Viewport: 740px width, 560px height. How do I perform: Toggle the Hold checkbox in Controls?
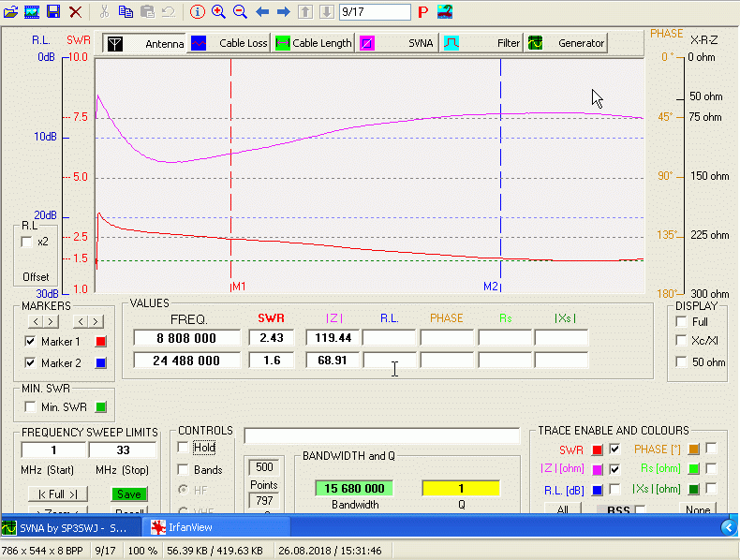click(x=183, y=448)
